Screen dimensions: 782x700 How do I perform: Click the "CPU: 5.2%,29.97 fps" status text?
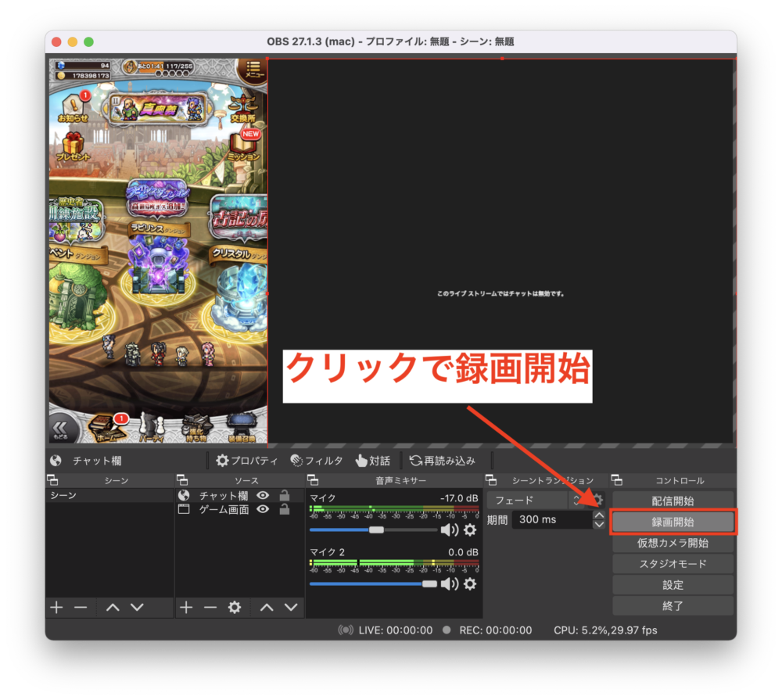coord(605,630)
